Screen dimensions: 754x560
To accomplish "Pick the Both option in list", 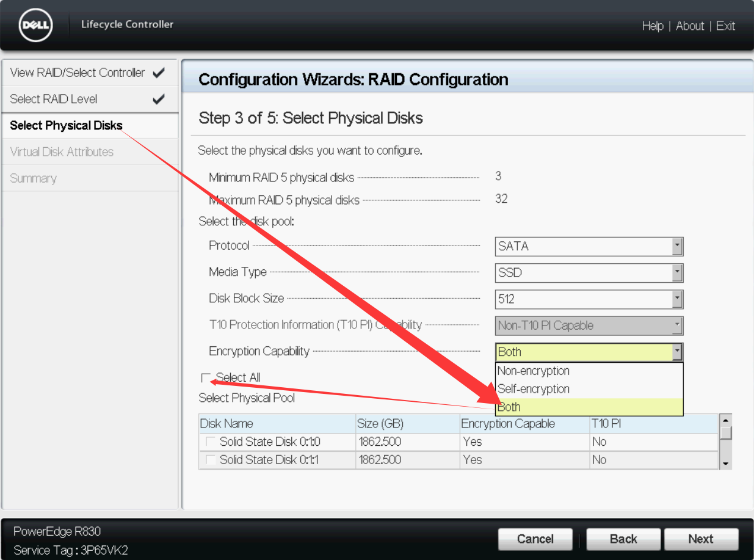I will click(x=509, y=407).
